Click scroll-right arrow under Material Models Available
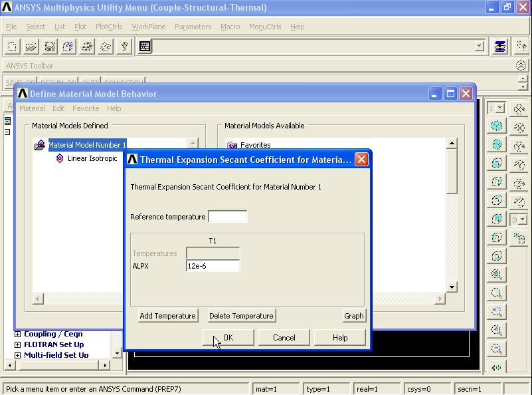532x395 pixels. click(x=440, y=299)
